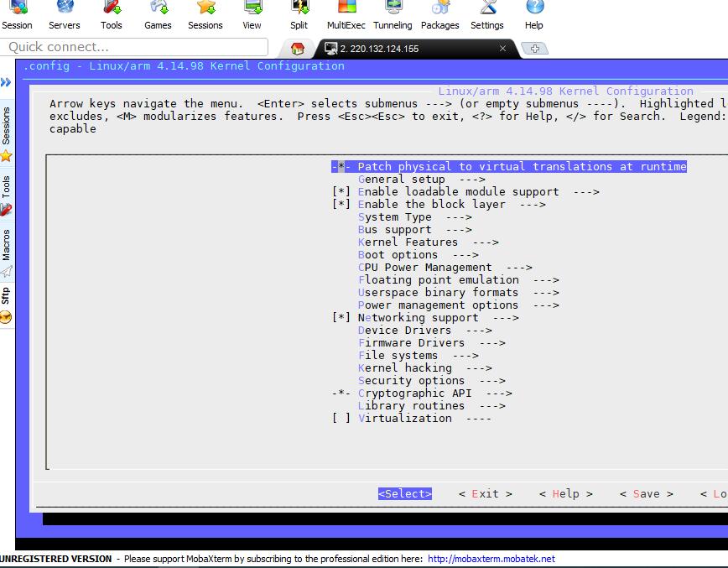Open General setup submenu
Image resolution: width=728 pixels, height=568 pixels.
[422, 180]
